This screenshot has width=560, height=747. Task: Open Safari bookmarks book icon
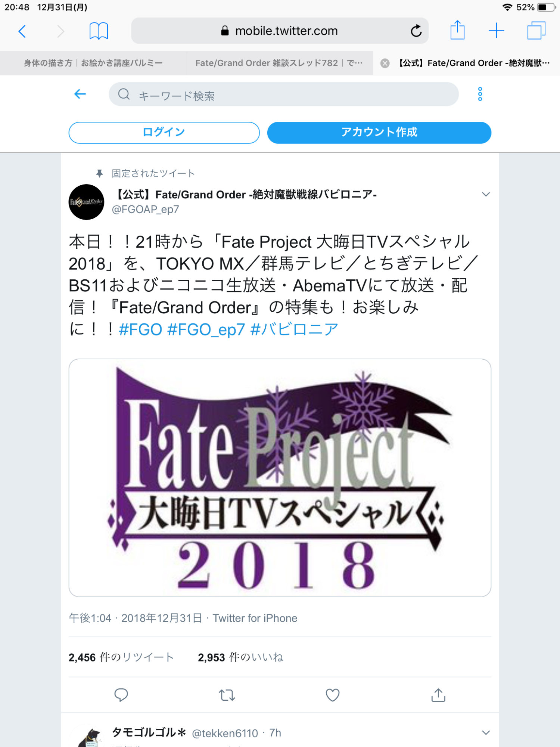tap(99, 31)
